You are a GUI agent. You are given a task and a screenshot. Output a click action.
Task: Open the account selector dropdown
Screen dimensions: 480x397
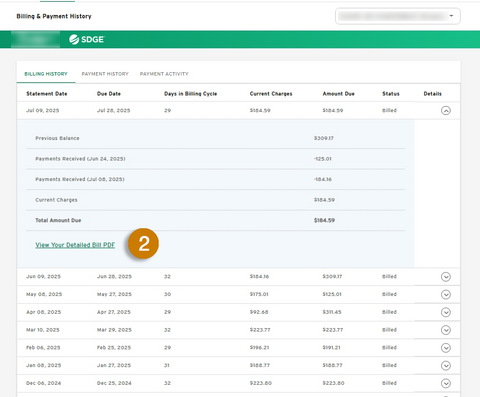(398, 16)
